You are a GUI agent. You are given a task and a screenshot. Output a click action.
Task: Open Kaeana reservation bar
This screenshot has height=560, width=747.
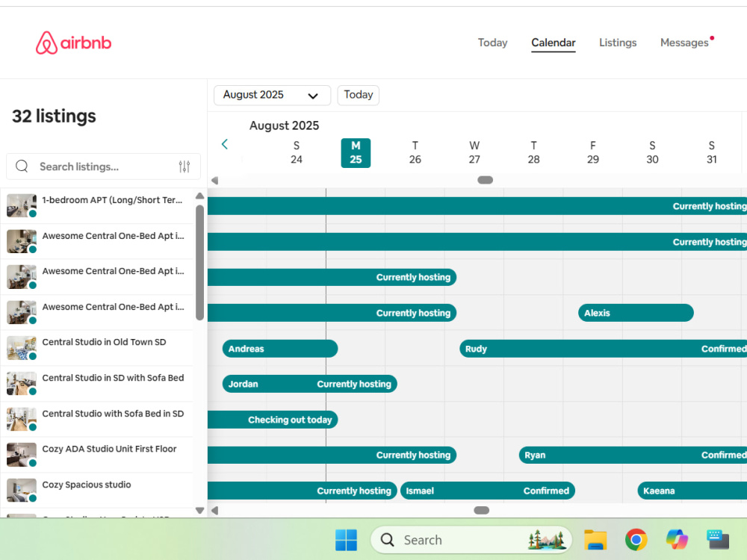pos(692,491)
